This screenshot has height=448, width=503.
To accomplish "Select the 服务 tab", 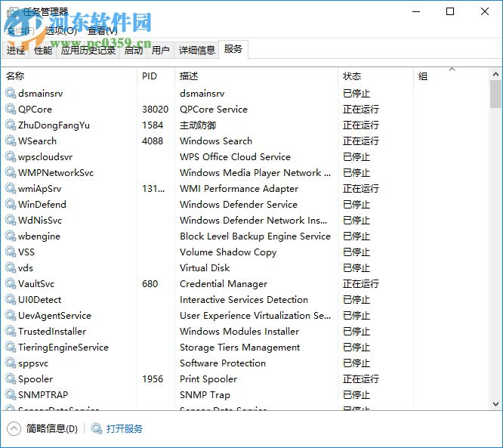I will pos(233,49).
